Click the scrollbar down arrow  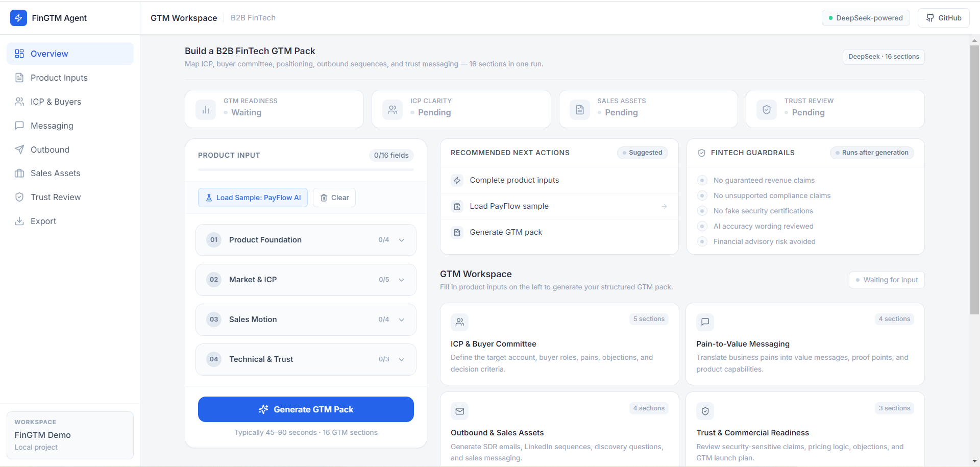click(975, 461)
